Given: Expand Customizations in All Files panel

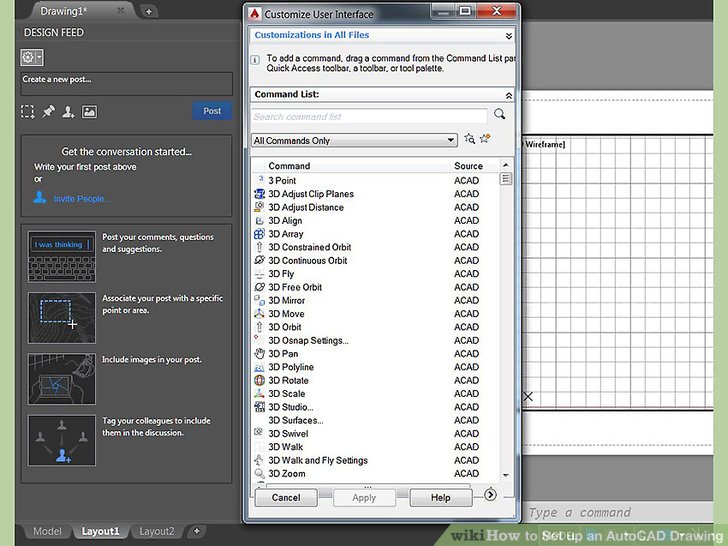Looking at the screenshot, I should pos(509,36).
